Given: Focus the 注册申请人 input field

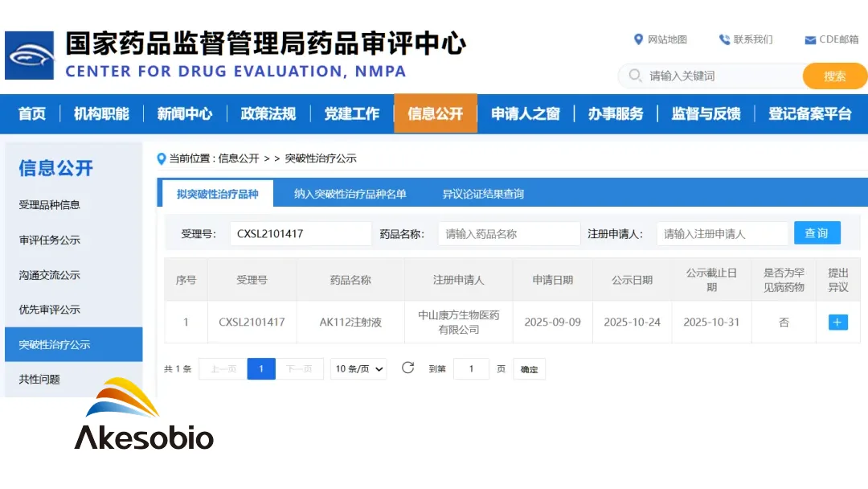Looking at the screenshot, I should (722, 234).
